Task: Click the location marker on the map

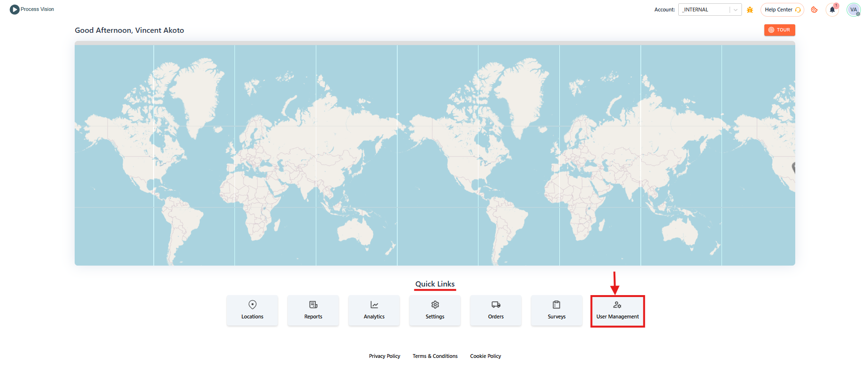Action: 793,167
